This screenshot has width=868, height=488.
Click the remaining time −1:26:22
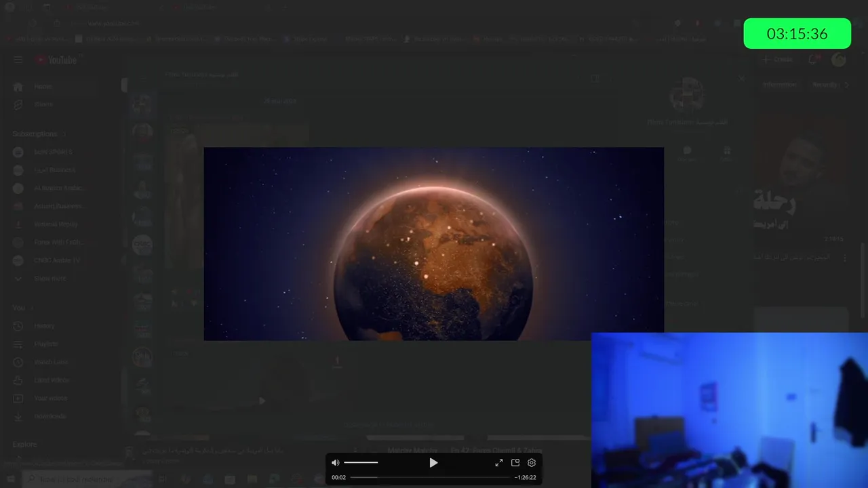coord(525,477)
